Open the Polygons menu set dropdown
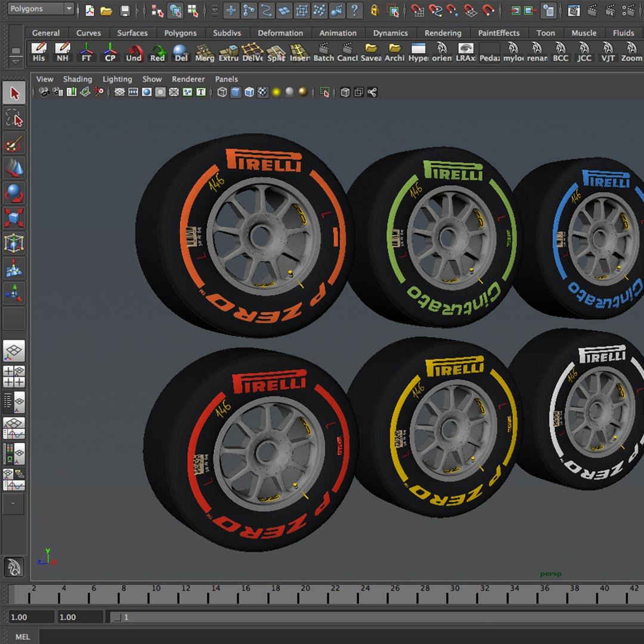Image resolution: width=644 pixels, height=644 pixels. (x=41, y=8)
